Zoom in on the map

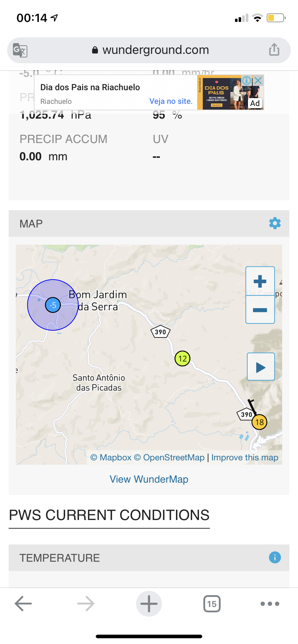(260, 281)
